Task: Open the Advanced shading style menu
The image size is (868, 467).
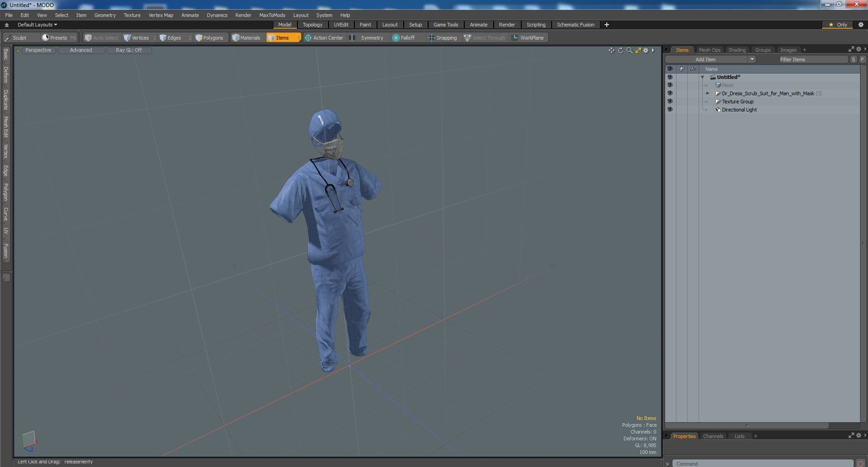Action: [x=81, y=50]
